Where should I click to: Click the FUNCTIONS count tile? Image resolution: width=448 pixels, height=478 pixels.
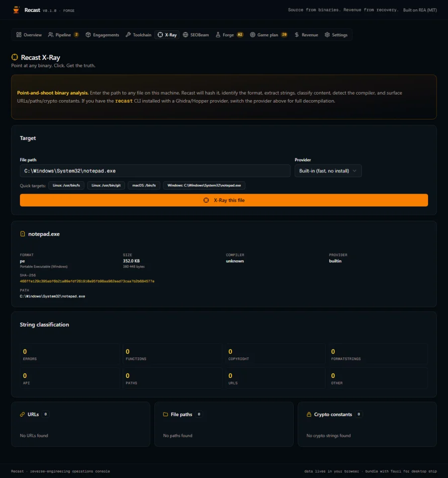click(x=173, y=354)
